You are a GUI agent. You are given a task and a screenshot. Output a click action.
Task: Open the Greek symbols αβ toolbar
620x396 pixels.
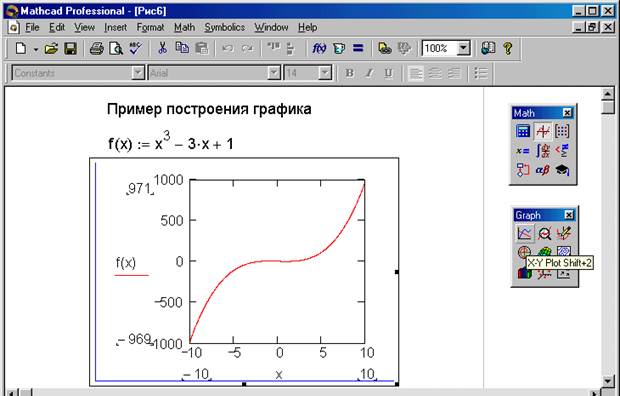coord(542,170)
